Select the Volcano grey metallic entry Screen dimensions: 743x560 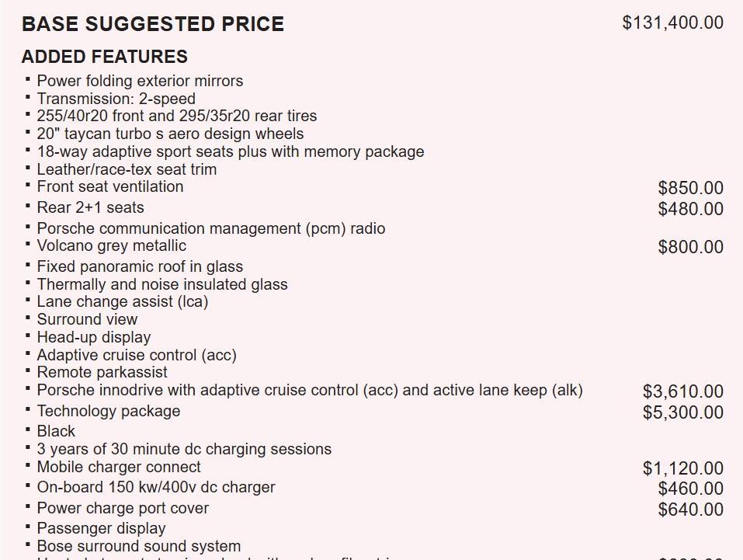[x=111, y=245]
